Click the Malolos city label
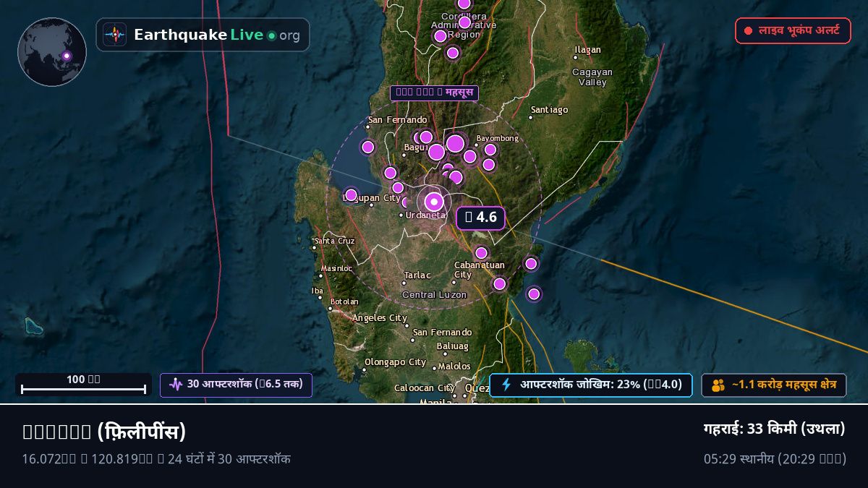 454,367
